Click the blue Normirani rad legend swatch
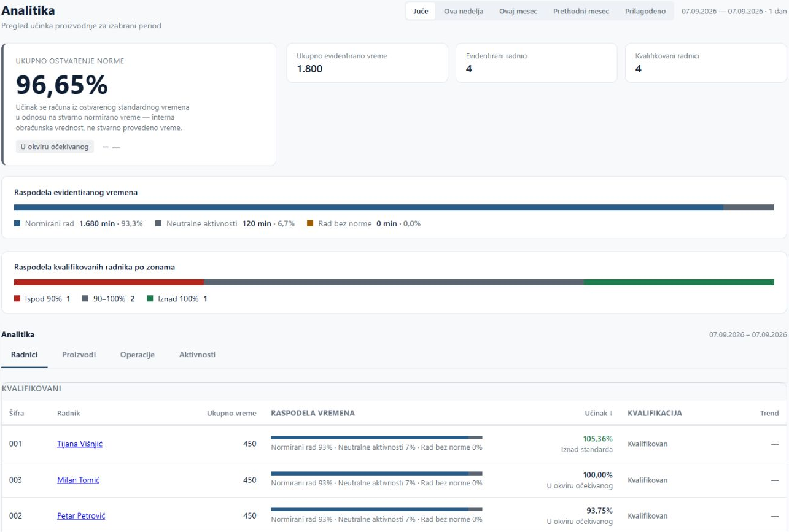789x532 pixels. click(x=17, y=223)
